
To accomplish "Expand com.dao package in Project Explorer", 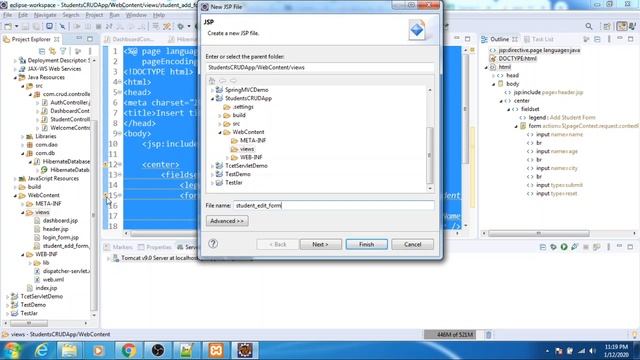I will (23, 145).
